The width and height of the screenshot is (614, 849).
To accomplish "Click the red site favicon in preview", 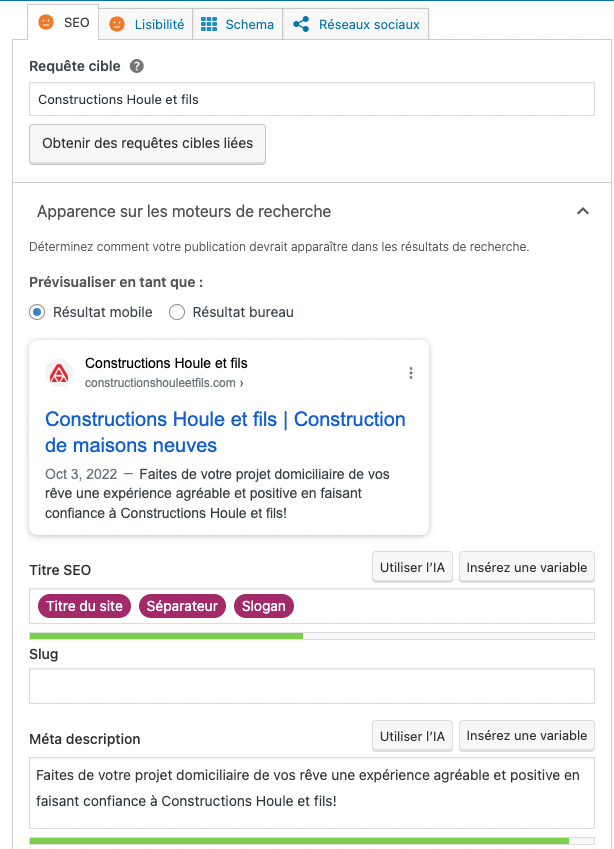I will (x=59, y=373).
